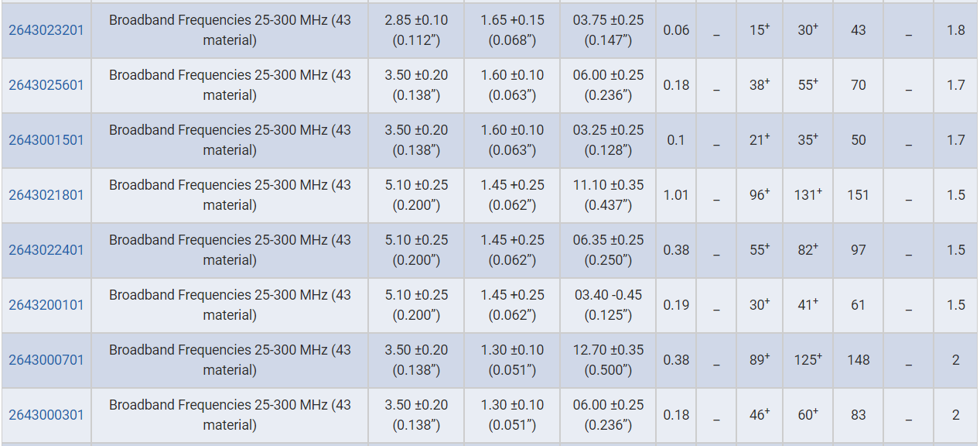Open part number 2643021801 link
980x446 pixels.
(x=46, y=195)
